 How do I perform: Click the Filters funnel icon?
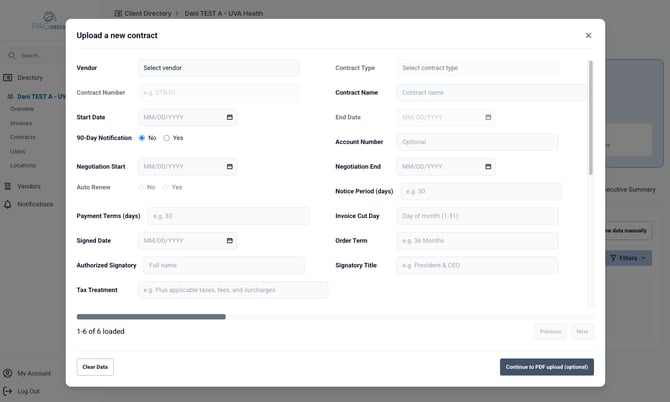[x=613, y=258]
